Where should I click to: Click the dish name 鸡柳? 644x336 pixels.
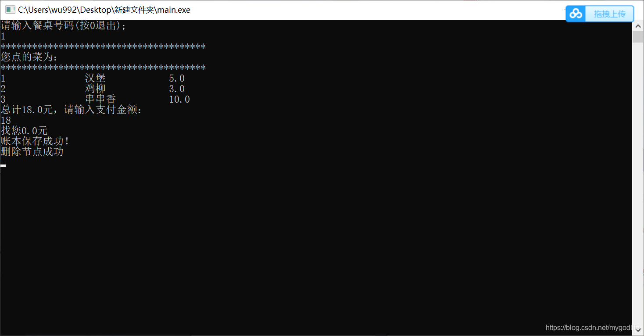(x=95, y=89)
